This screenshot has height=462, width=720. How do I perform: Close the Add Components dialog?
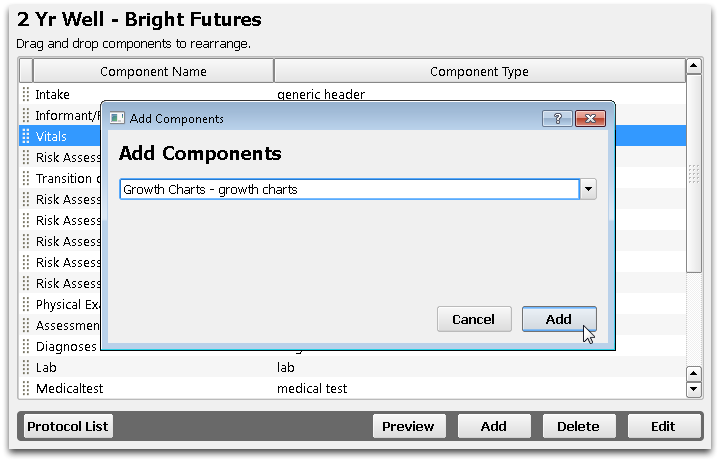click(591, 118)
